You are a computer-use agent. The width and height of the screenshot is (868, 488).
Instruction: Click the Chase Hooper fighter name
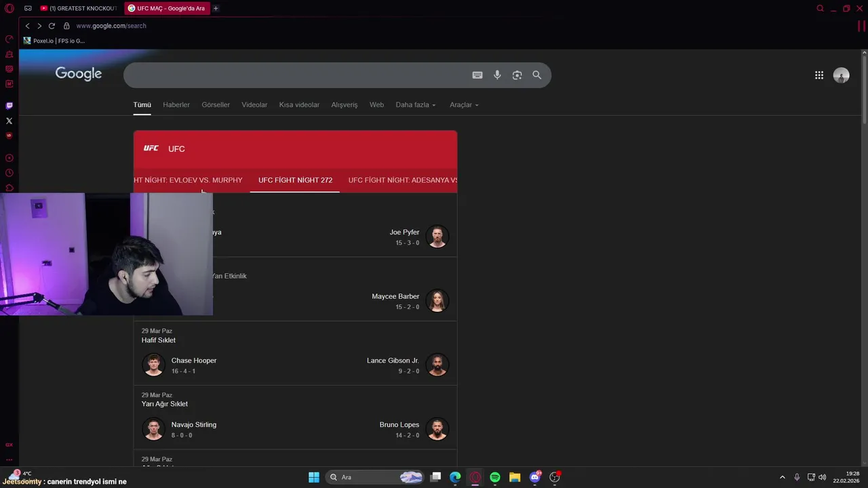tap(194, 361)
